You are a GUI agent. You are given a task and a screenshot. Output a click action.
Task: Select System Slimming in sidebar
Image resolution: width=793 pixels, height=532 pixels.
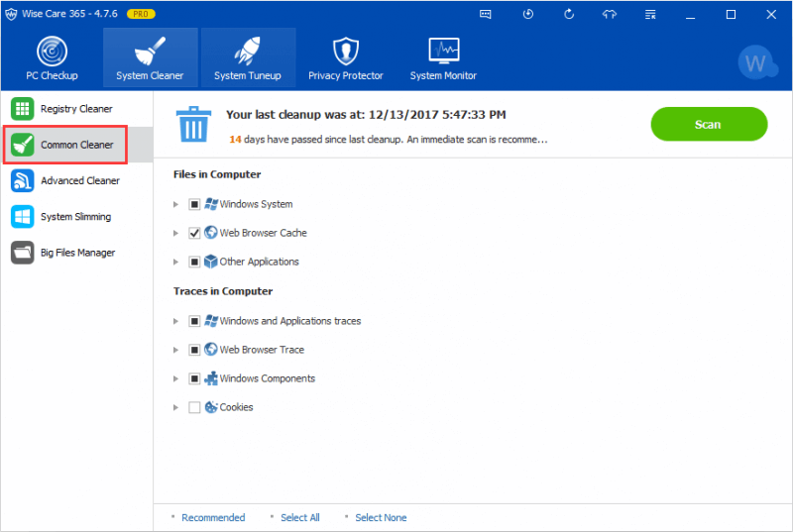pyautogui.click(x=75, y=217)
